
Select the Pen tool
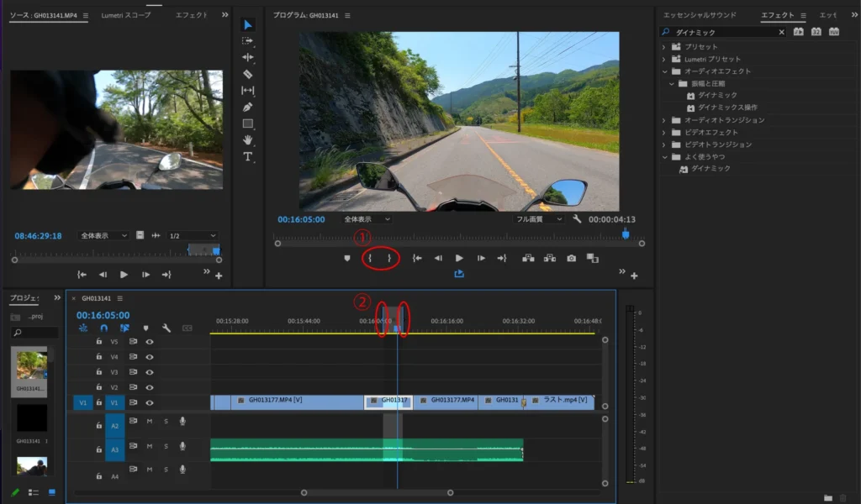point(248,107)
